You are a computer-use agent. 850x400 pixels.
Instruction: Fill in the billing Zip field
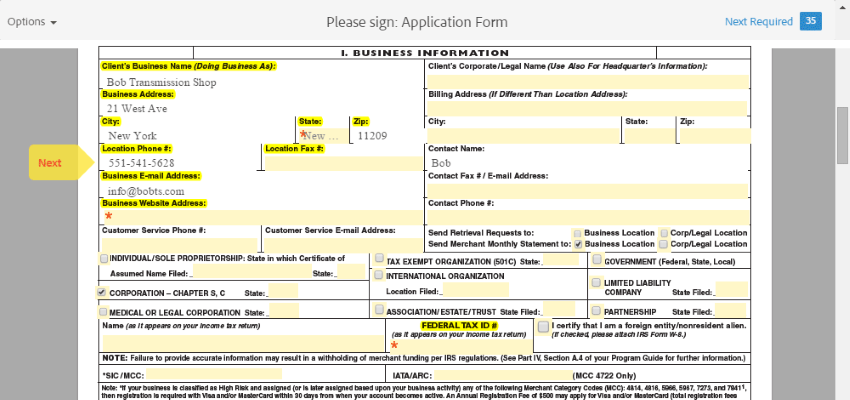point(715,136)
